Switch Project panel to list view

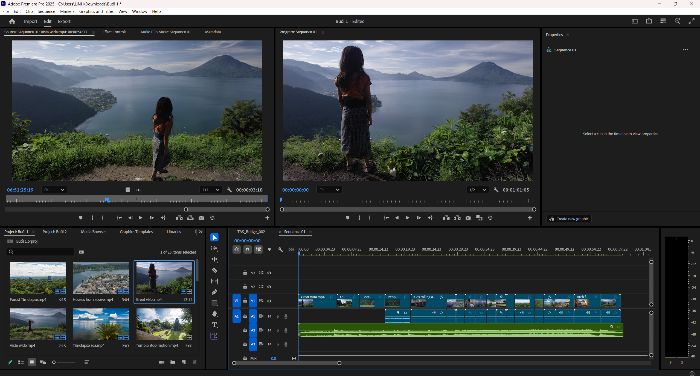pos(21,362)
